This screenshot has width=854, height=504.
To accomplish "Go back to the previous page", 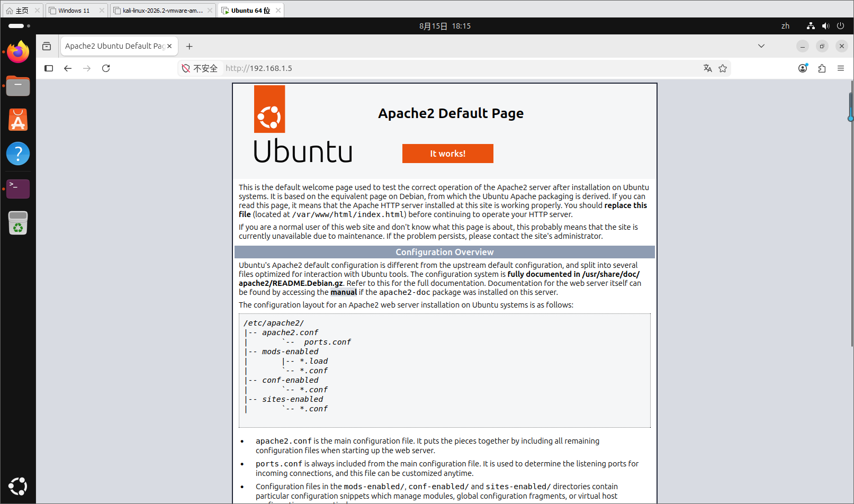I will click(68, 68).
